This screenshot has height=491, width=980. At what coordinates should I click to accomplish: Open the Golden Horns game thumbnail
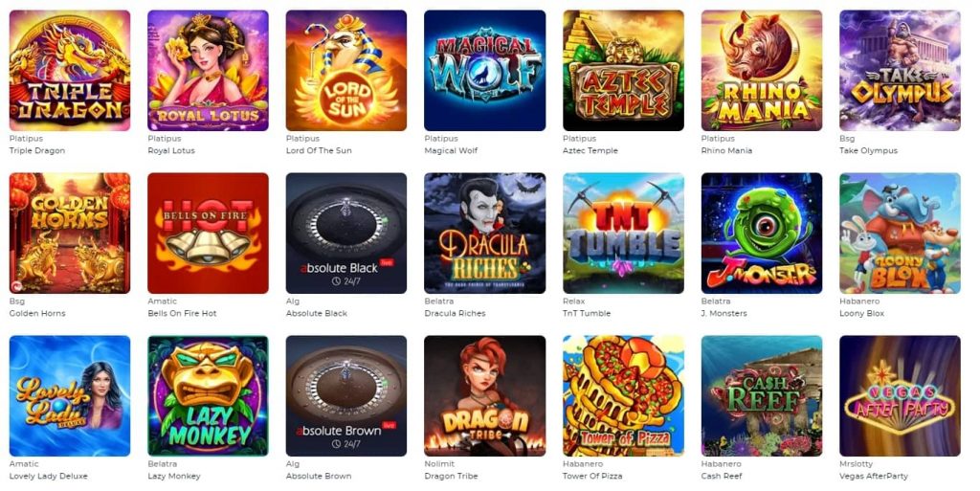(x=70, y=234)
